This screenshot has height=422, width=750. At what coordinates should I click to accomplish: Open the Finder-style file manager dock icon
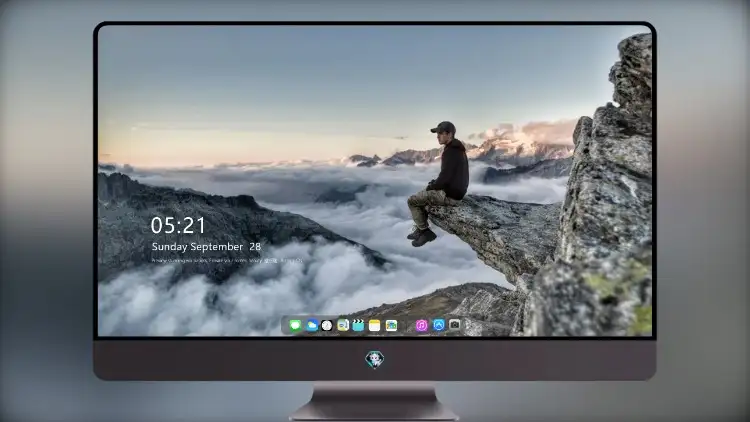click(343, 325)
